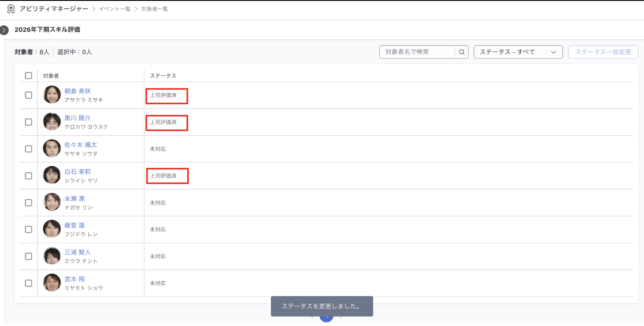Click 三浦 賢人 profile avatar

(x=52, y=256)
